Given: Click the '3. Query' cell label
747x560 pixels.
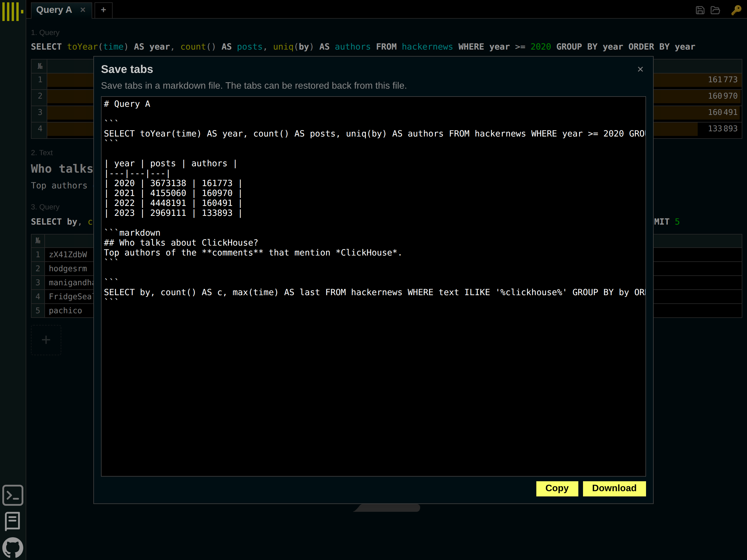Looking at the screenshot, I should 45,207.
